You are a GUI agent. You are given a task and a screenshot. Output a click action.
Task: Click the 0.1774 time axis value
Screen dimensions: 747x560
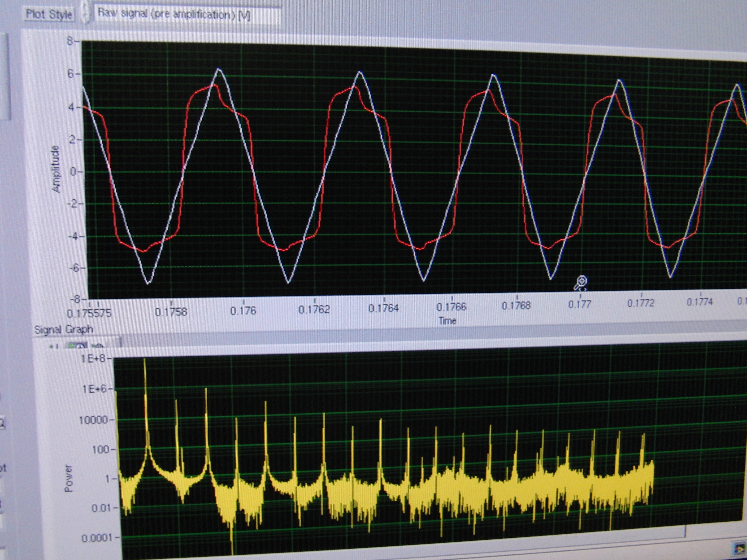700,301
